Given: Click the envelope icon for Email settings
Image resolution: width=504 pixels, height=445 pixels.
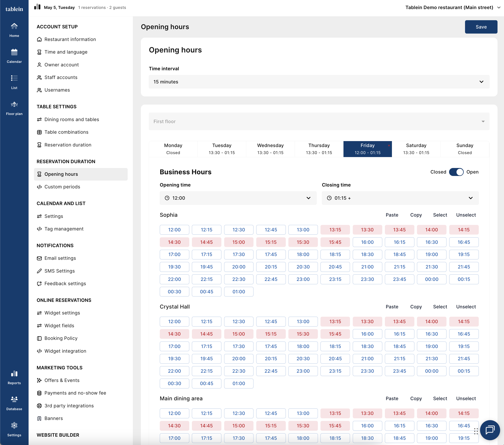Looking at the screenshot, I should pyautogui.click(x=39, y=258).
